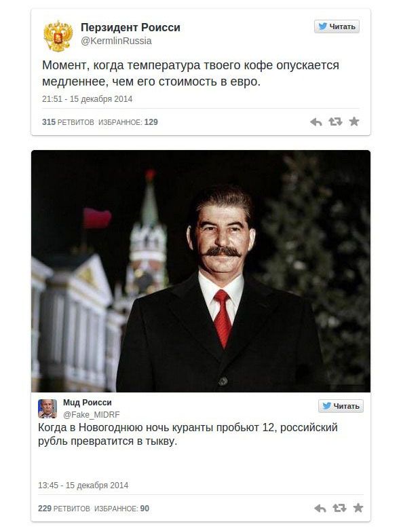
Task: Open timestamp 13:45 - 15 декабря 2014
Action: (x=83, y=486)
